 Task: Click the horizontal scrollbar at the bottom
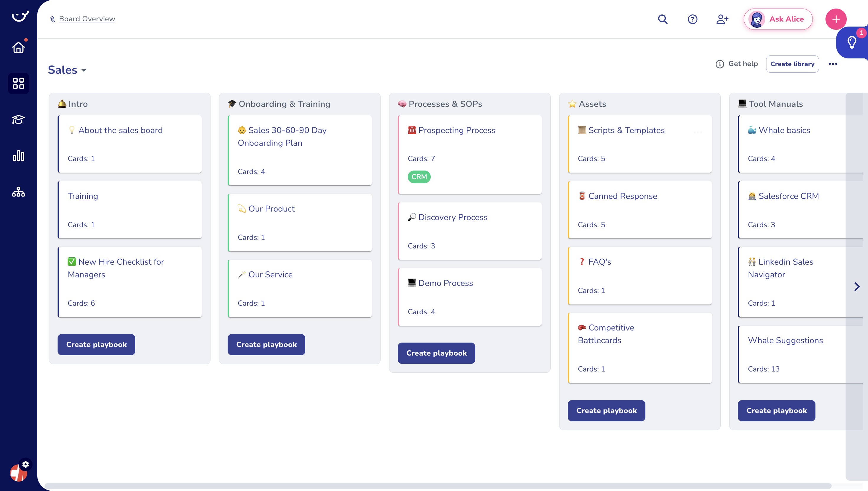438,486
